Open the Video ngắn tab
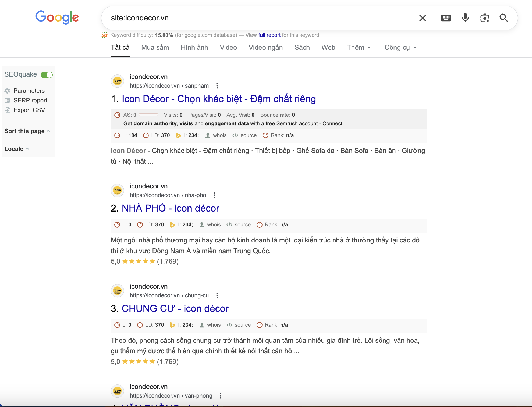 coord(266,48)
